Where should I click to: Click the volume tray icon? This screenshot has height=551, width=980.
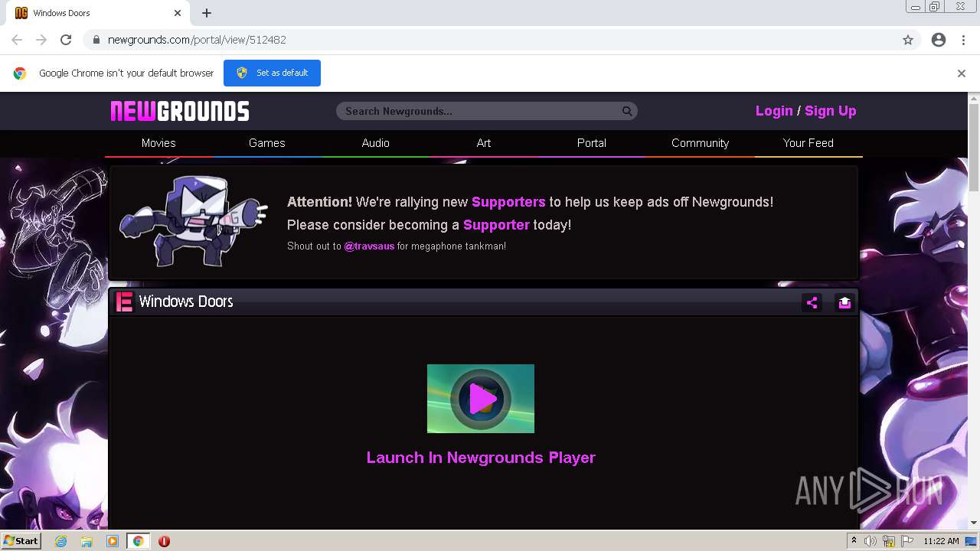pyautogui.click(x=871, y=541)
